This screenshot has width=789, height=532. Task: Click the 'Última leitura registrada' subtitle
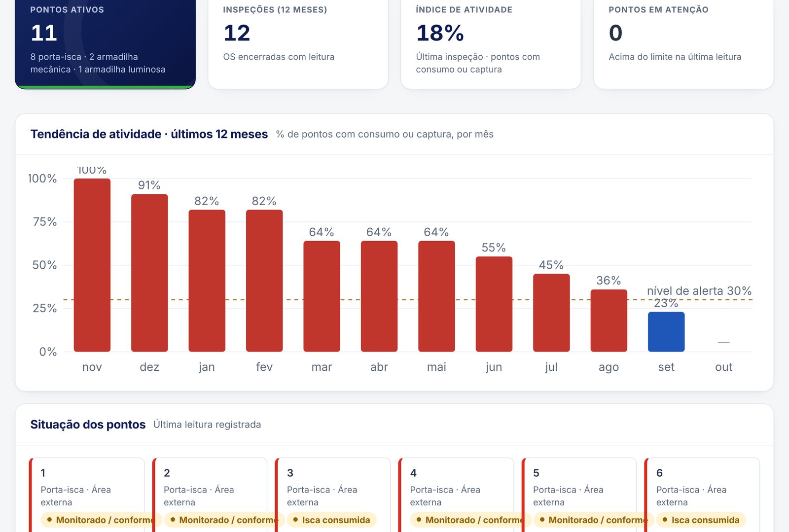click(207, 425)
